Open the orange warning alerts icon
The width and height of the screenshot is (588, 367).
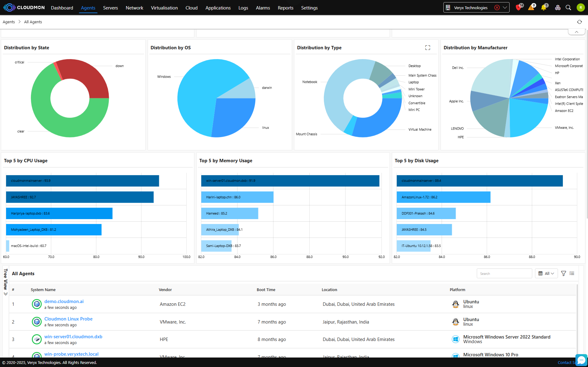click(531, 8)
